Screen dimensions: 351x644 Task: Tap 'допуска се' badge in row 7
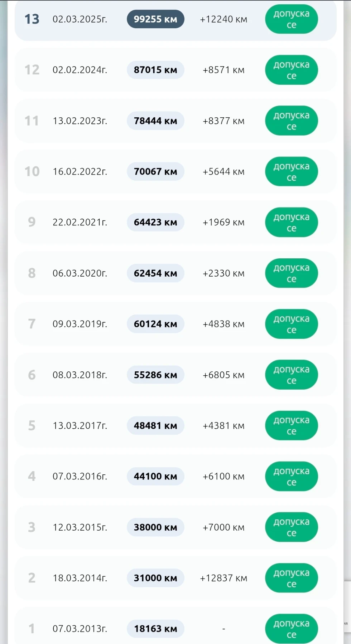[x=291, y=324]
